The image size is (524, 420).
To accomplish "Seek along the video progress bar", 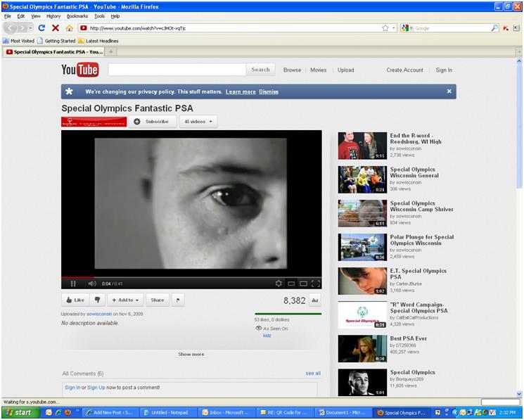I will coord(191,277).
